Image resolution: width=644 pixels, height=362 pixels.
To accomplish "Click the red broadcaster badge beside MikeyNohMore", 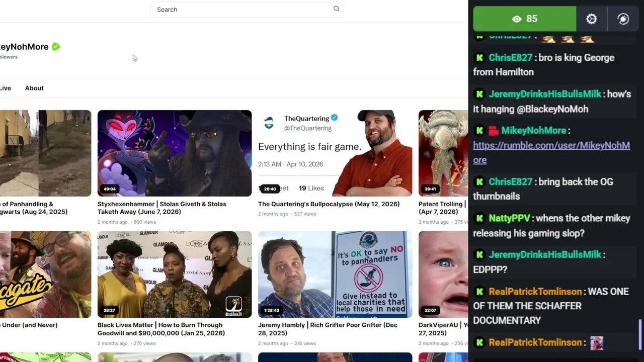I will click(494, 131).
